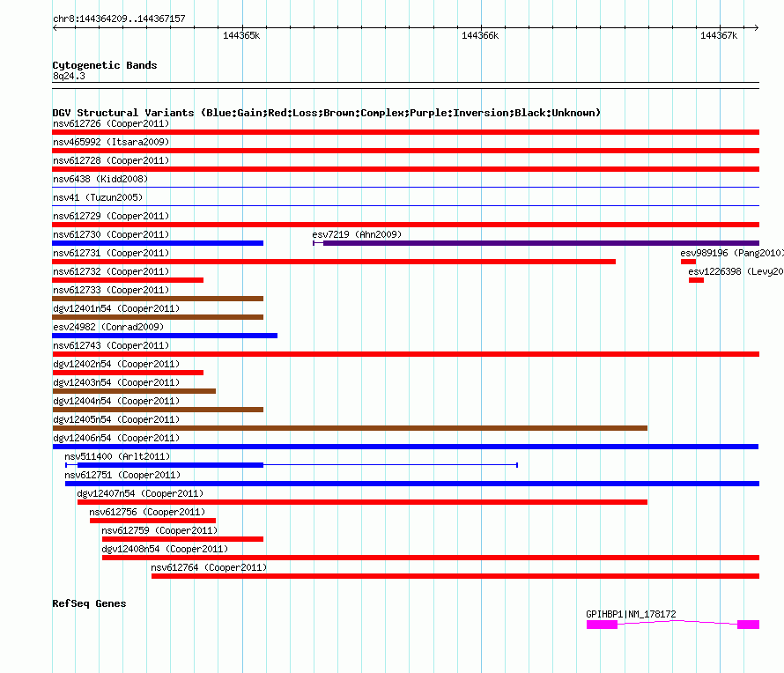Select the nsv41 (Tuzun2005) variant label
Viewport: 784px width, 673px height.
[98, 197]
